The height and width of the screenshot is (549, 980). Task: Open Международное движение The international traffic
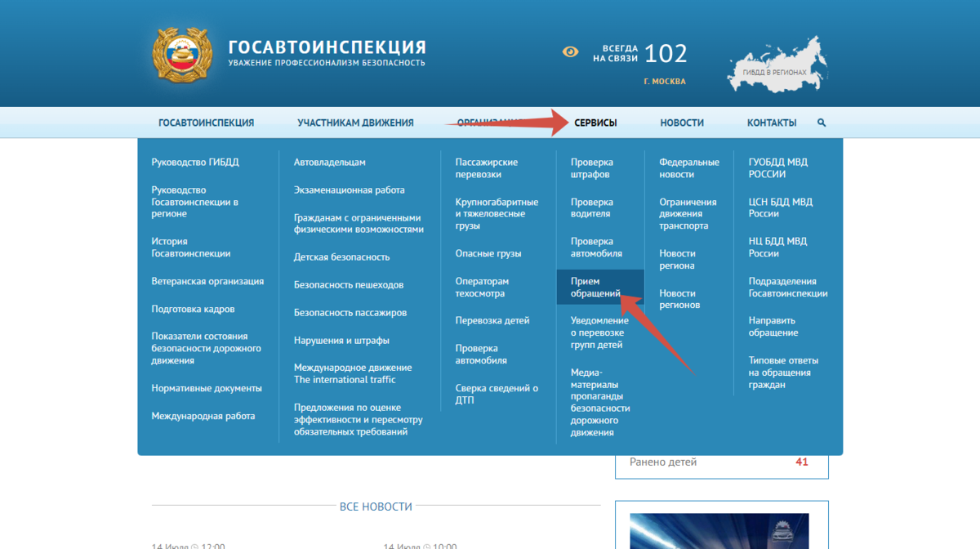pyautogui.click(x=353, y=373)
